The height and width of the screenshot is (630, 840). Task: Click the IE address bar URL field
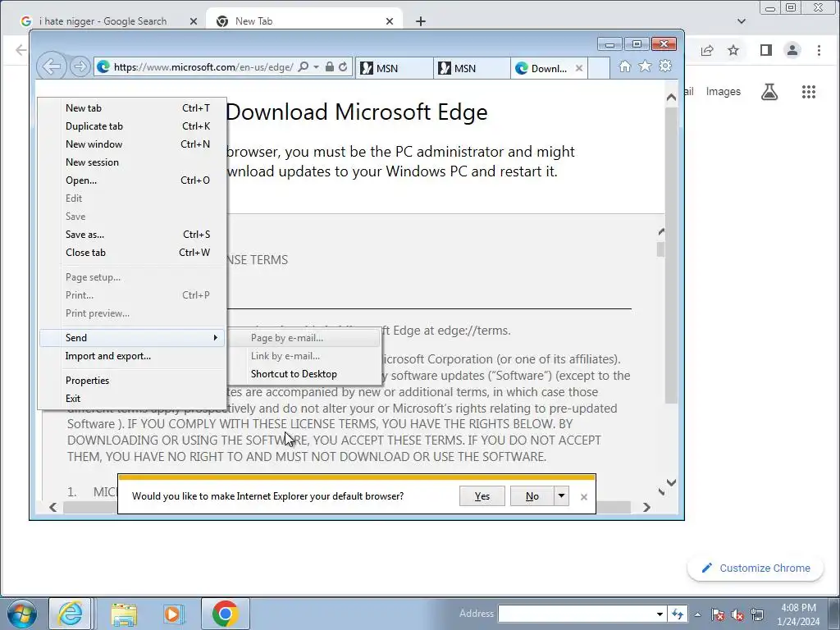tap(203, 67)
